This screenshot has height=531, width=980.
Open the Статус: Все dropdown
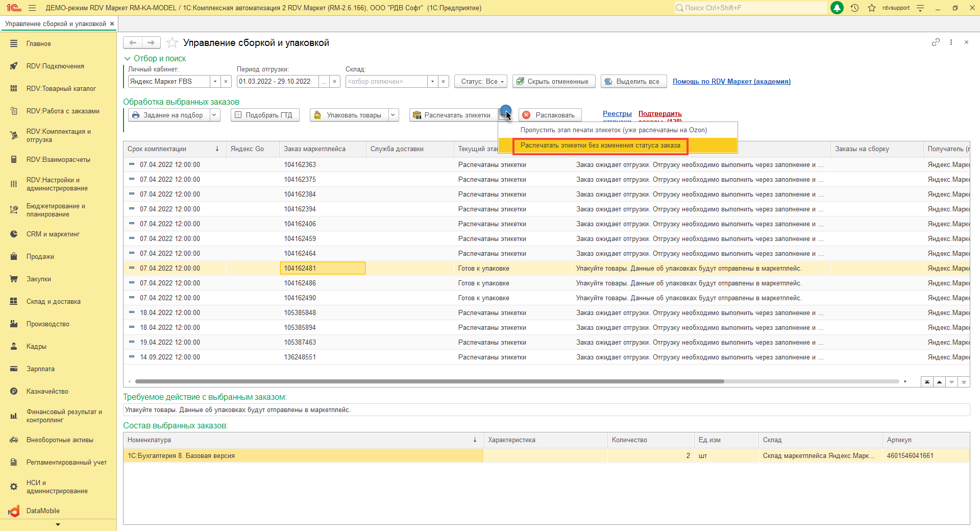click(480, 82)
